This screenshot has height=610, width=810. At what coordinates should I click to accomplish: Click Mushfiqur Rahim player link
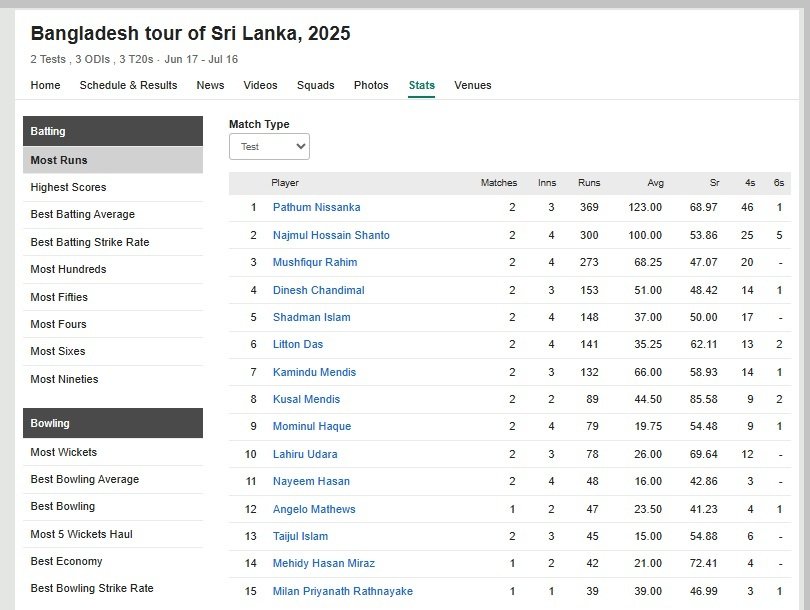click(x=315, y=262)
